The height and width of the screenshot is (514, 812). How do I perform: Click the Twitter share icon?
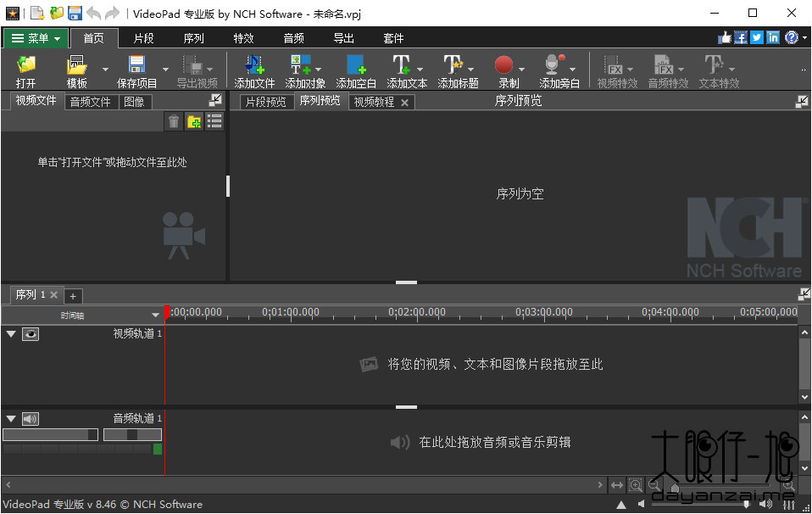coord(757,38)
